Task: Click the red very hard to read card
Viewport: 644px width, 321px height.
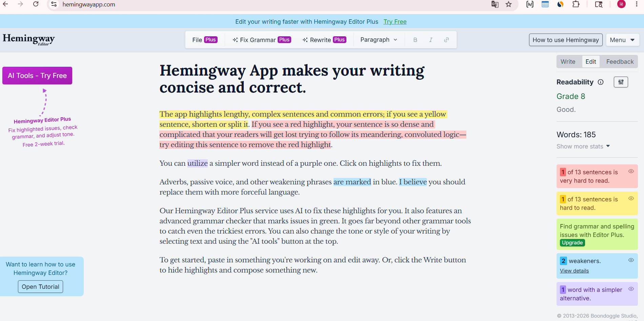Action: (x=597, y=176)
